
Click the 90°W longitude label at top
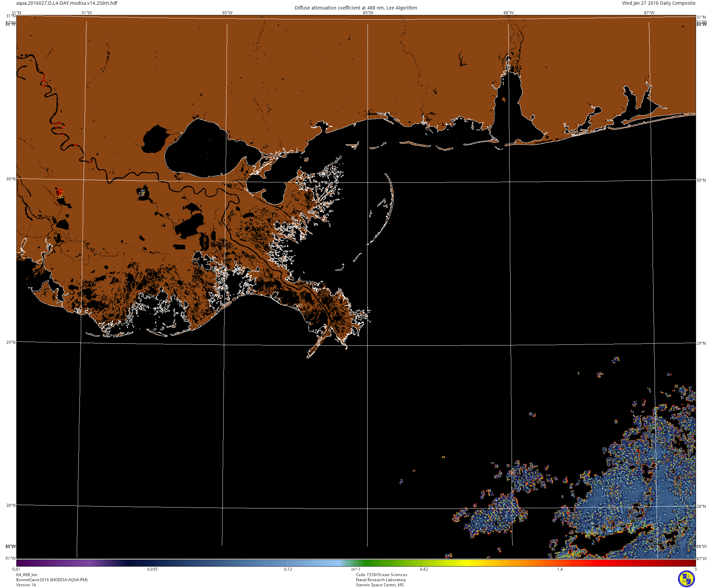(x=227, y=13)
